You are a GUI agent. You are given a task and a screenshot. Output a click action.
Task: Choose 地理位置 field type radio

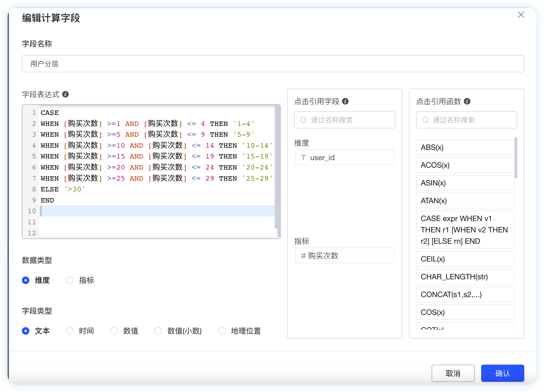coord(222,331)
